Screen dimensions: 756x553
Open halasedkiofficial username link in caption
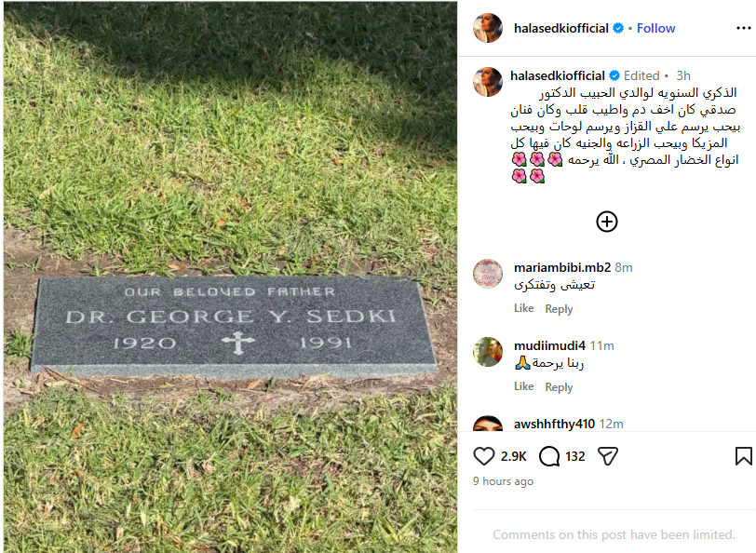click(x=558, y=75)
